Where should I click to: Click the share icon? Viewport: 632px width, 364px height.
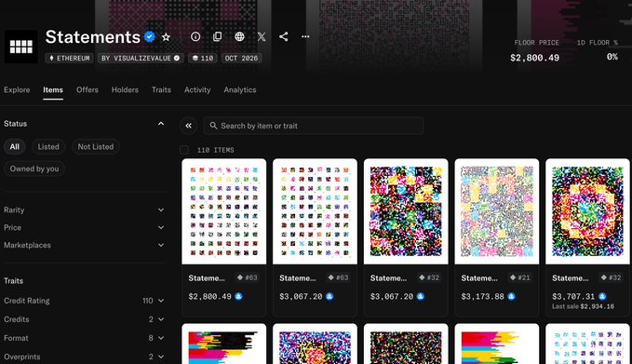click(x=283, y=36)
